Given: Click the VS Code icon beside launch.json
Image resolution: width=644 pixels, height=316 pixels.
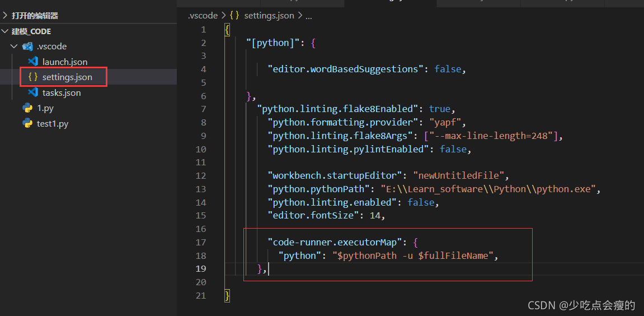Looking at the screenshot, I should point(33,62).
